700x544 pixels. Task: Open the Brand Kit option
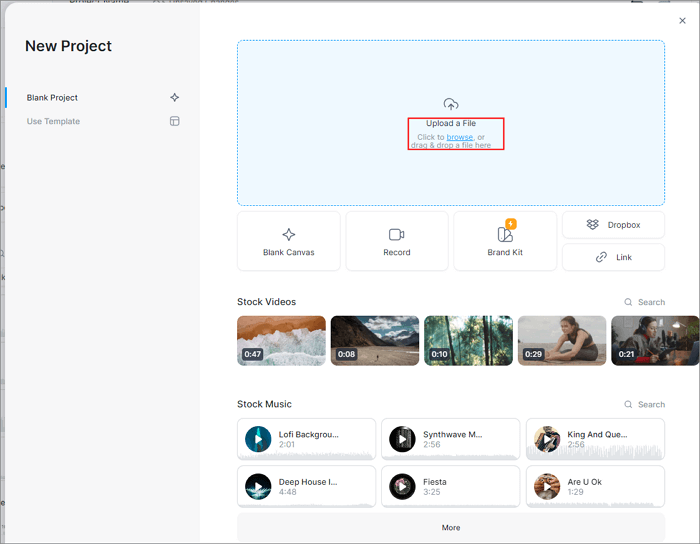(505, 241)
